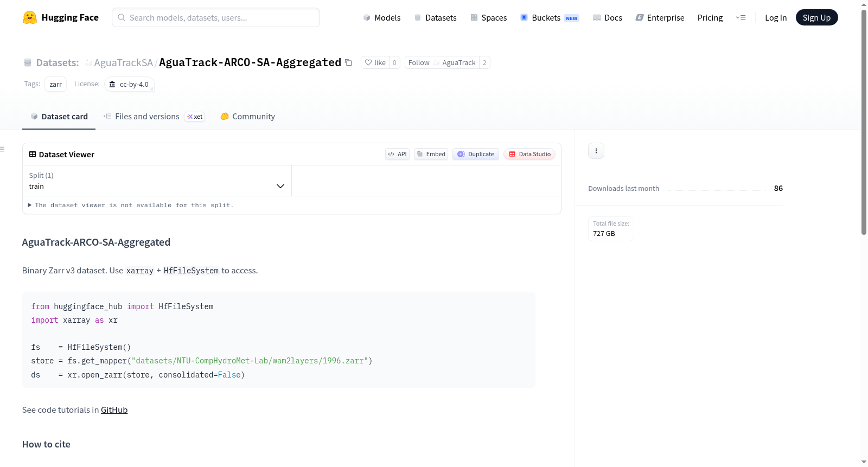This screenshot has width=868, height=467.
Task: Open the more navigation menu icon
Action: point(741,18)
